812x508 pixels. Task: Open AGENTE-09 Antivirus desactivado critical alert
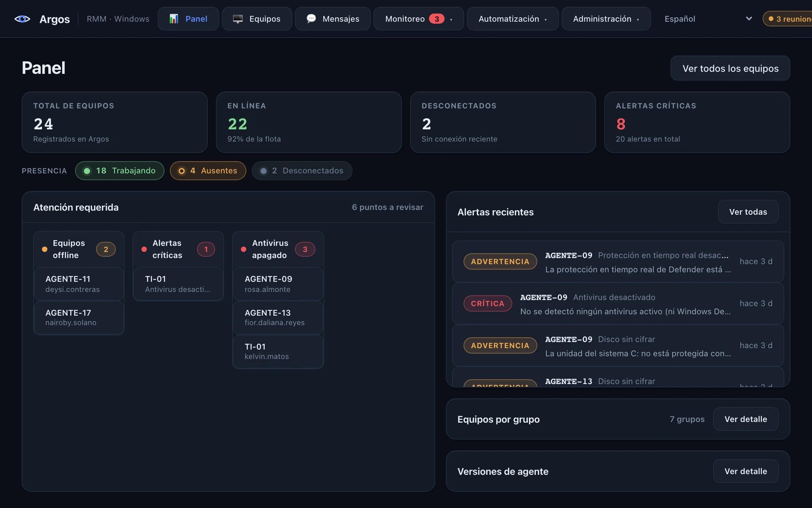[618, 303]
